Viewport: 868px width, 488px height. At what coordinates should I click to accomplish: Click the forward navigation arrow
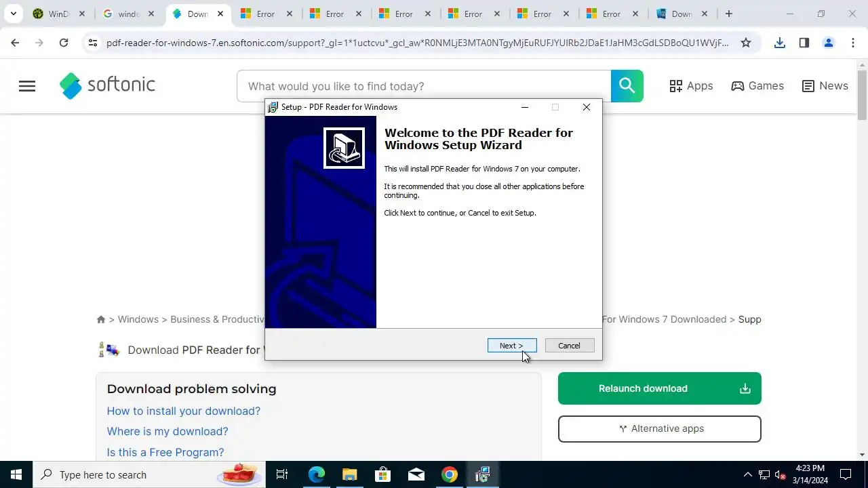[x=39, y=43]
